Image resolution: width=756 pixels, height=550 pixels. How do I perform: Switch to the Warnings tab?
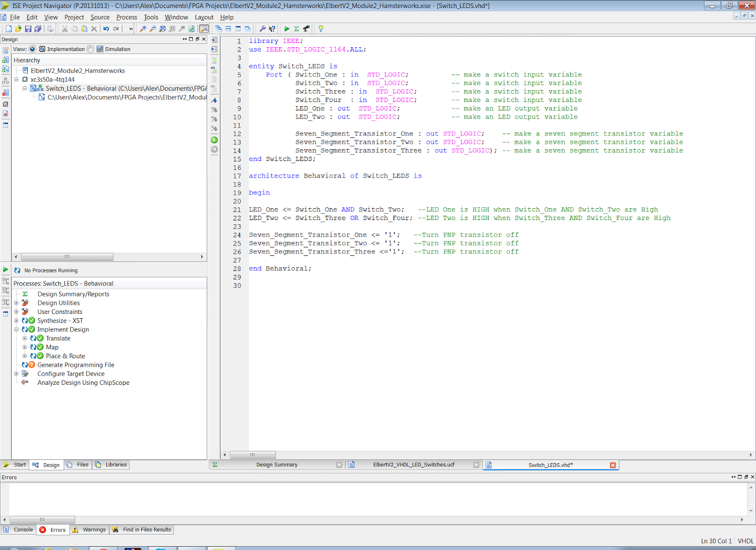[x=94, y=530]
